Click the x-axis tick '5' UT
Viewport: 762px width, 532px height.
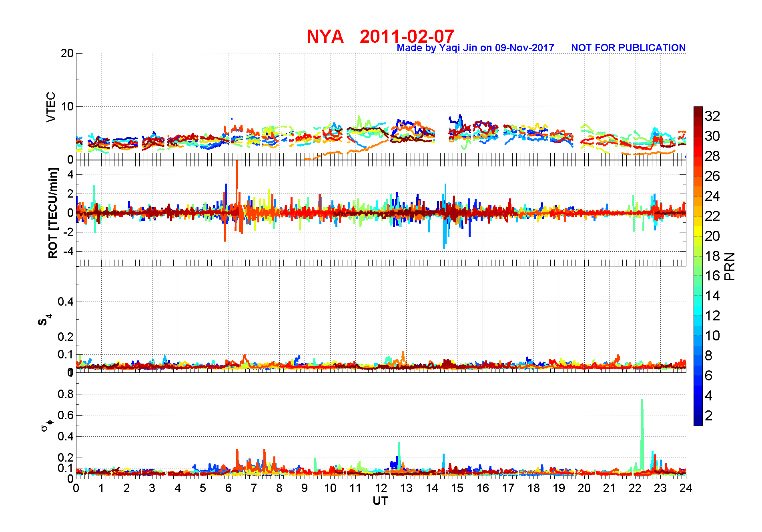[203, 488]
